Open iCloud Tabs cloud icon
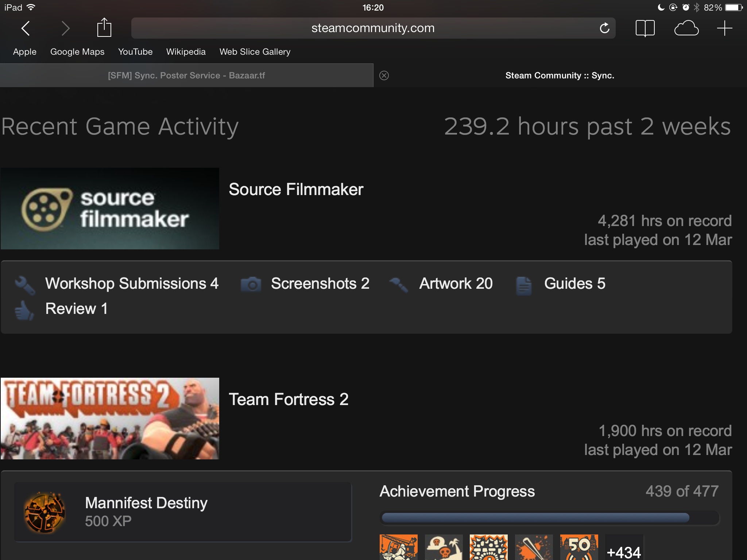 pos(686,28)
